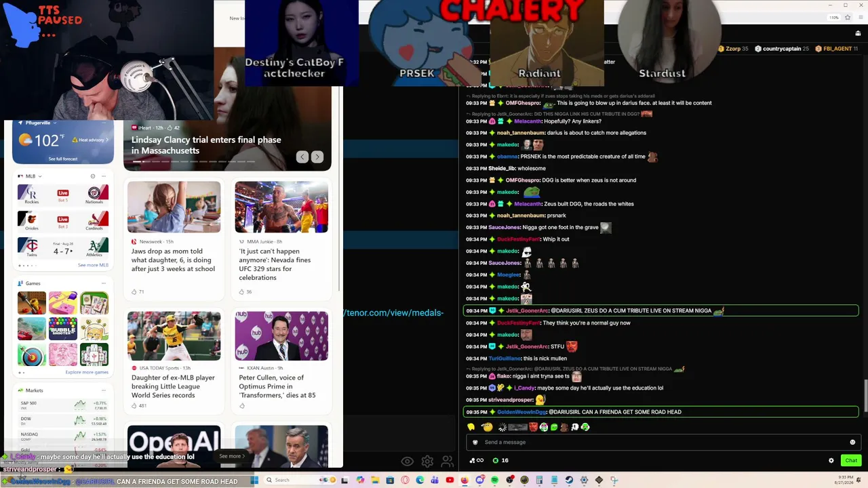The height and width of the screenshot is (488, 868).
Task: Expand See more on overlay message
Action: click(232, 456)
